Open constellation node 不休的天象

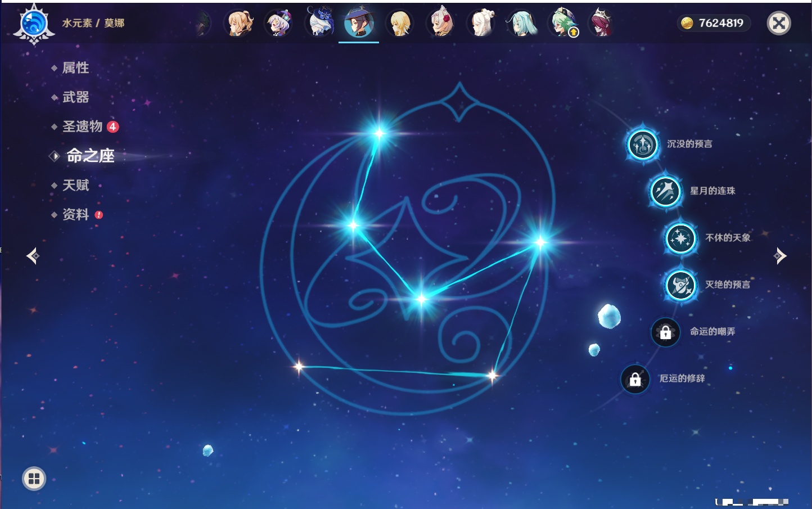680,238
